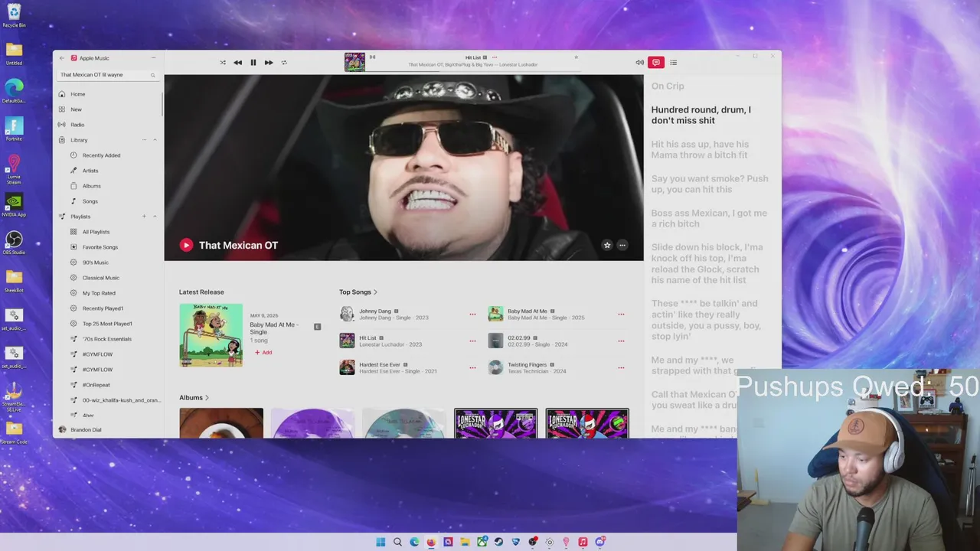
Task: Launch Firefox from the taskbar
Action: 431,542
